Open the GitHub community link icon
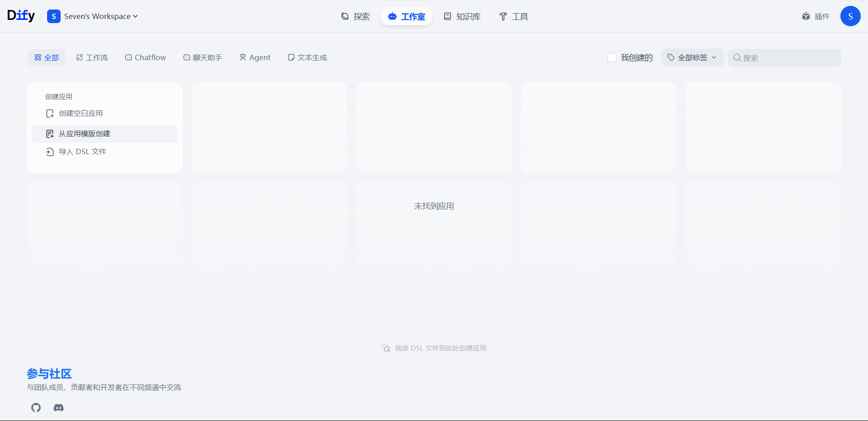 (x=36, y=407)
